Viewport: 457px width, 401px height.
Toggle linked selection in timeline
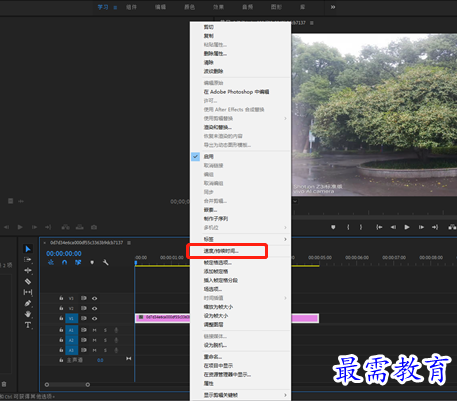coord(78,263)
